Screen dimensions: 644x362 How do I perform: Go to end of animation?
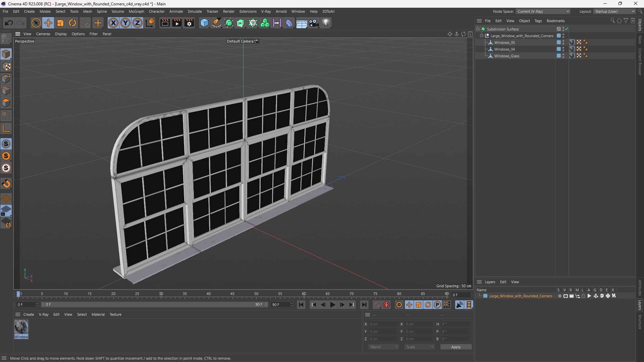[x=364, y=305]
